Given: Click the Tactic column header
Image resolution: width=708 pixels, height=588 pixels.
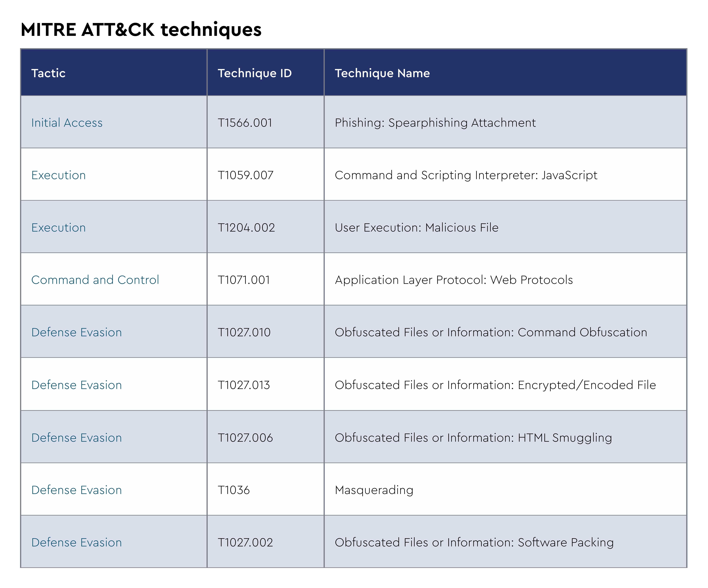Looking at the screenshot, I should coord(48,73).
